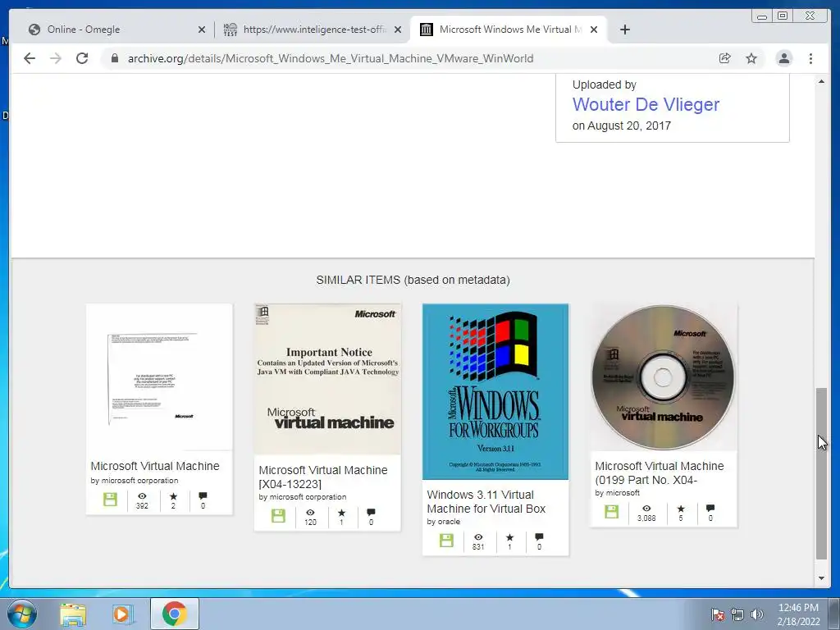Open Action Center flag in tray
The image size is (840, 630).
coord(717,614)
